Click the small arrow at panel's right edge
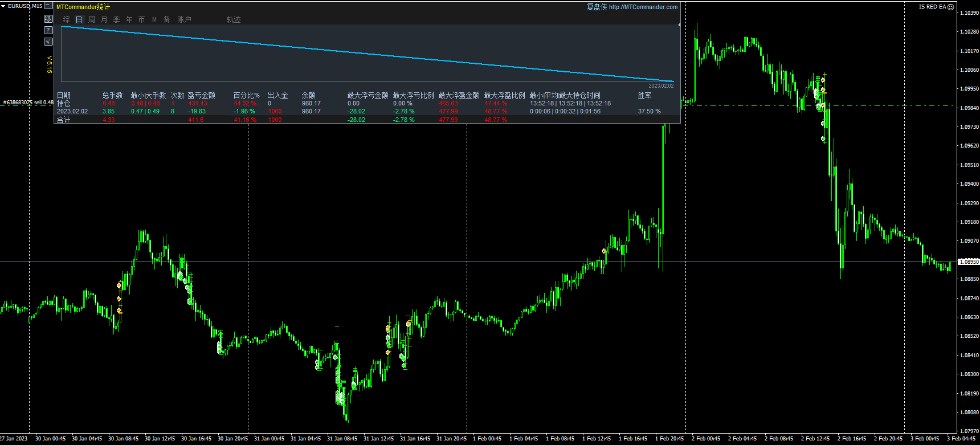The height and width of the screenshot is (445, 980). 679,25
